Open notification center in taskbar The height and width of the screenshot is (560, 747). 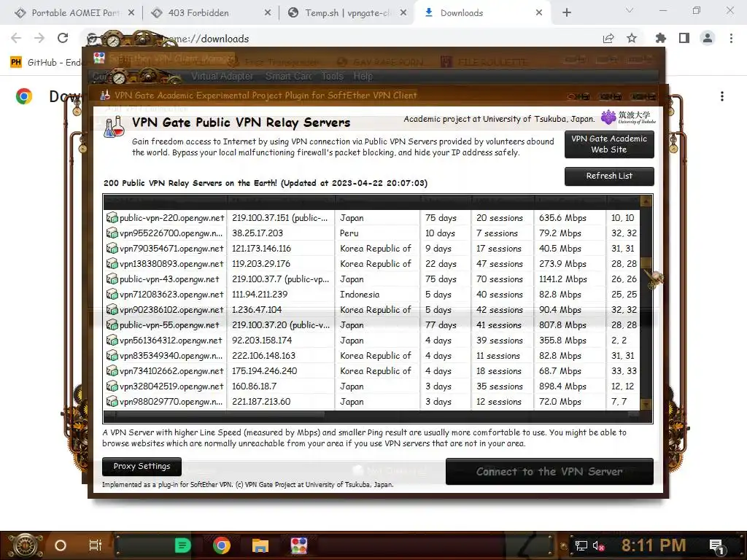717,545
